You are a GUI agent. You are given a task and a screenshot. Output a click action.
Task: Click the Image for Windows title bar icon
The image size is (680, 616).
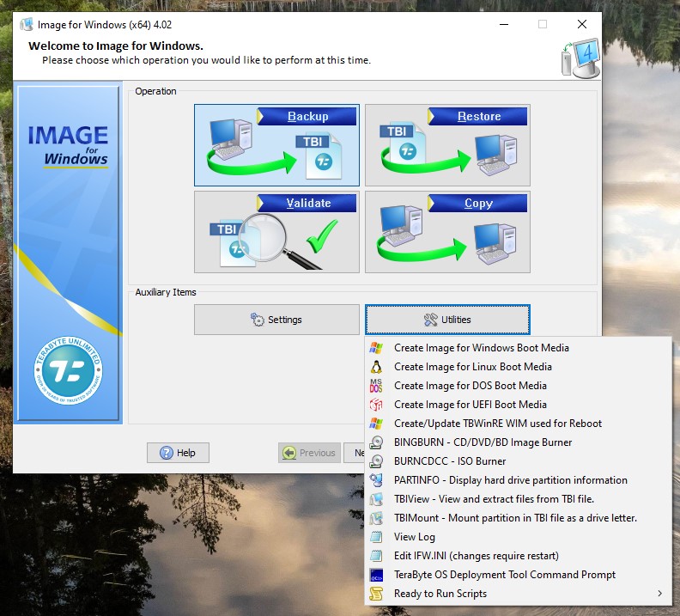pos(27,24)
